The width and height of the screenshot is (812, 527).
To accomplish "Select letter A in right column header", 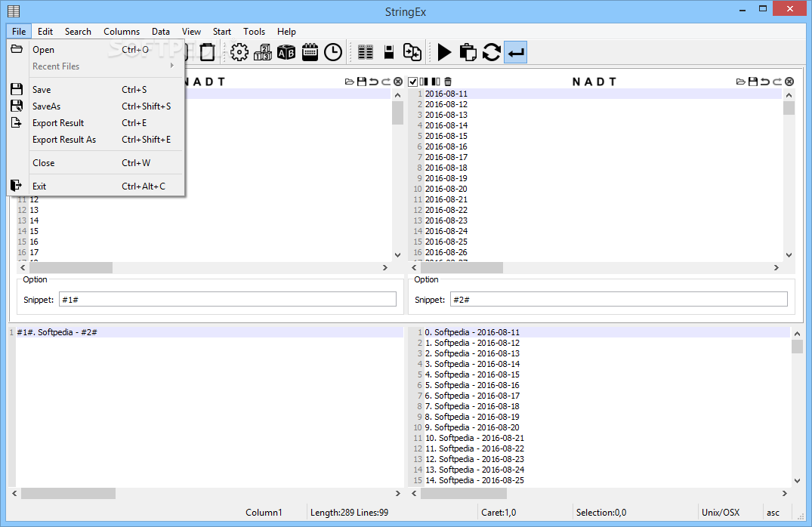I will [589, 82].
